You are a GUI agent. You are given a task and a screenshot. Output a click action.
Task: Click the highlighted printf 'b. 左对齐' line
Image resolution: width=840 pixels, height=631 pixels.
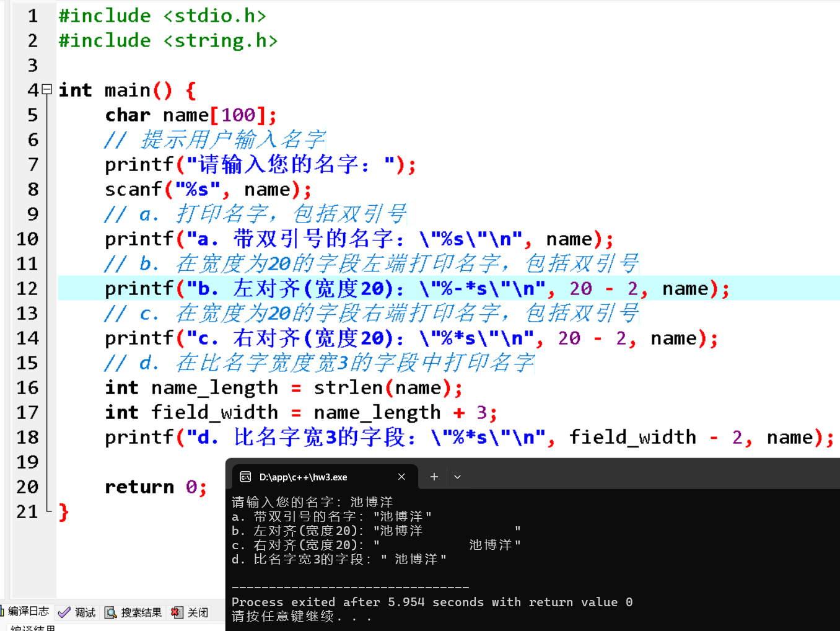(418, 288)
